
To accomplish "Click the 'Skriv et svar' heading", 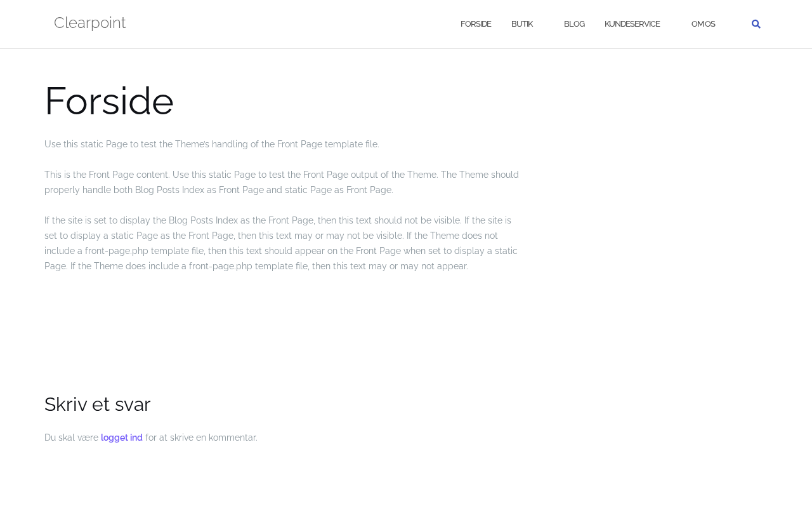I will click(98, 404).
